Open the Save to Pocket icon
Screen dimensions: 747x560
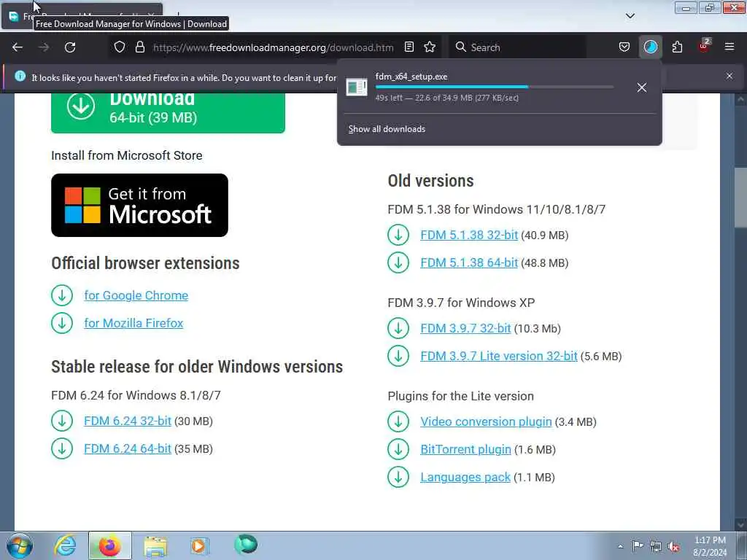pos(624,47)
